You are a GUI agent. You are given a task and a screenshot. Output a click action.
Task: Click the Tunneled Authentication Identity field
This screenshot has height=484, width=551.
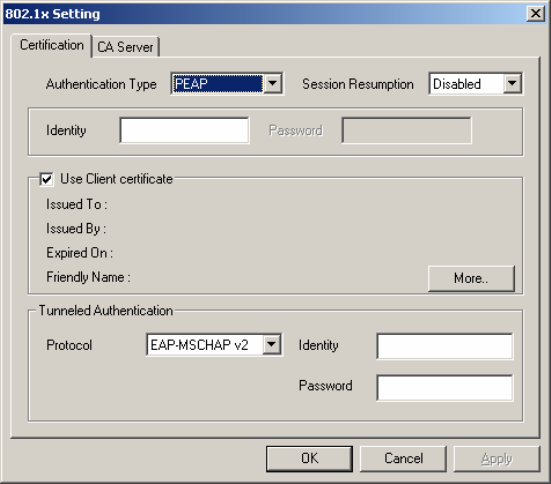[x=445, y=346]
